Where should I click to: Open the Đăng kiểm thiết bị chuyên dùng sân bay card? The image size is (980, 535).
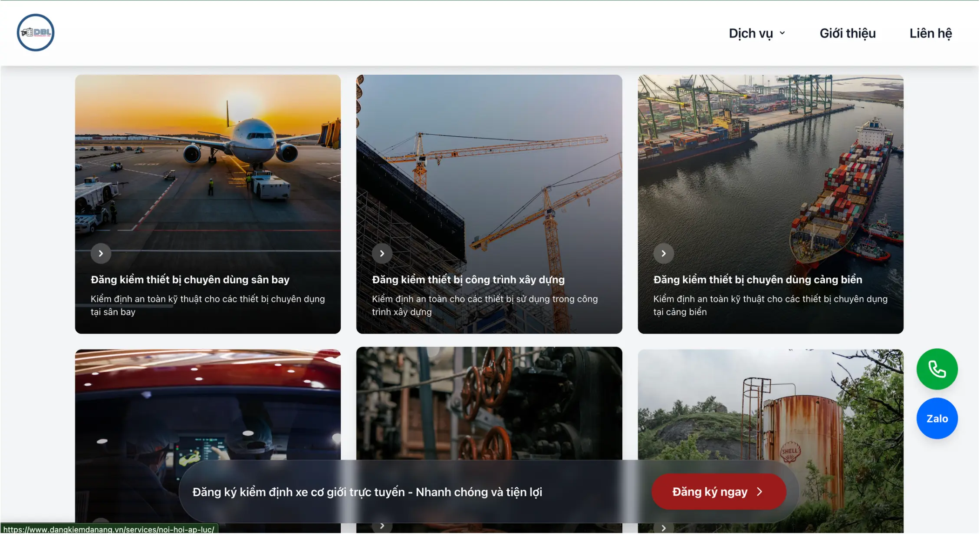click(190, 280)
